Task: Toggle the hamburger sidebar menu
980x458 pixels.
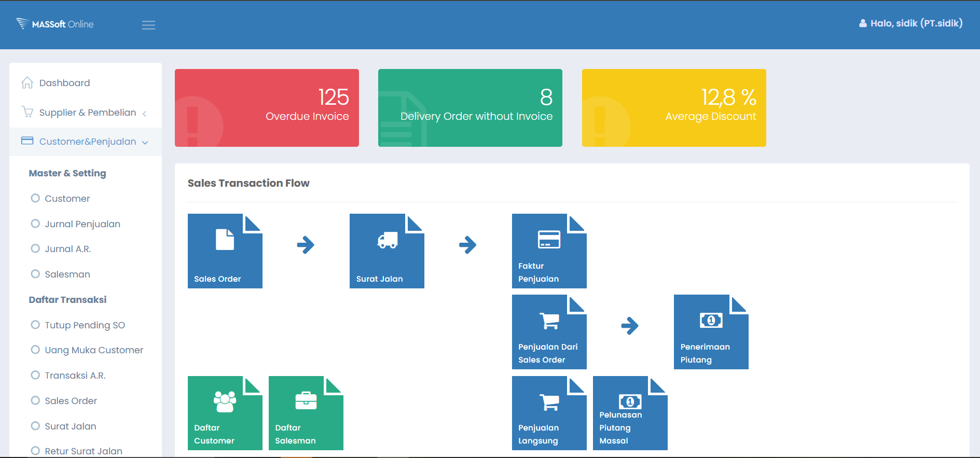Action: coord(148,25)
